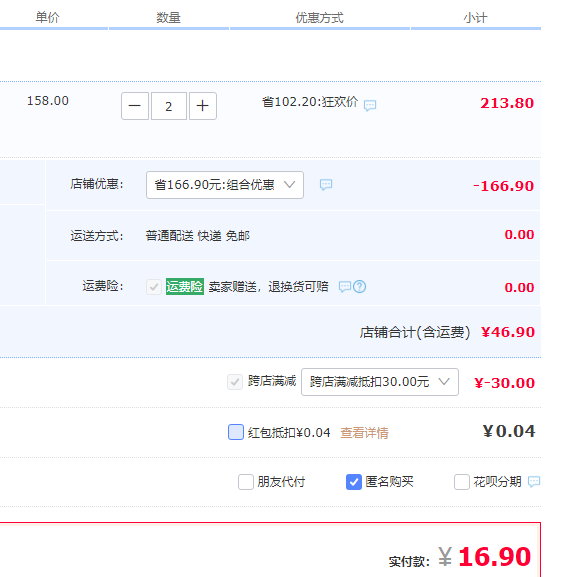The image size is (573, 577).
Task: Click the 优惠方式 column header
Action: pyautogui.click(x=319, y=18)
